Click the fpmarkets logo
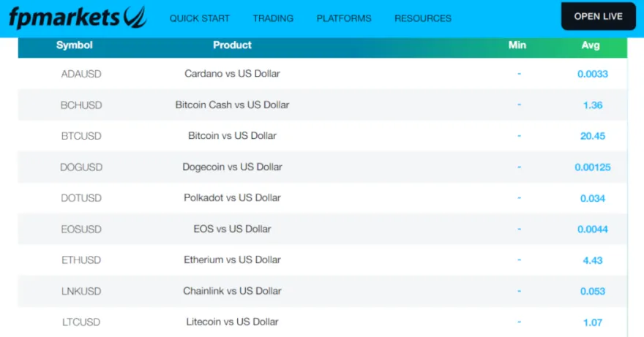644x337 pixels. coord(78,17)
